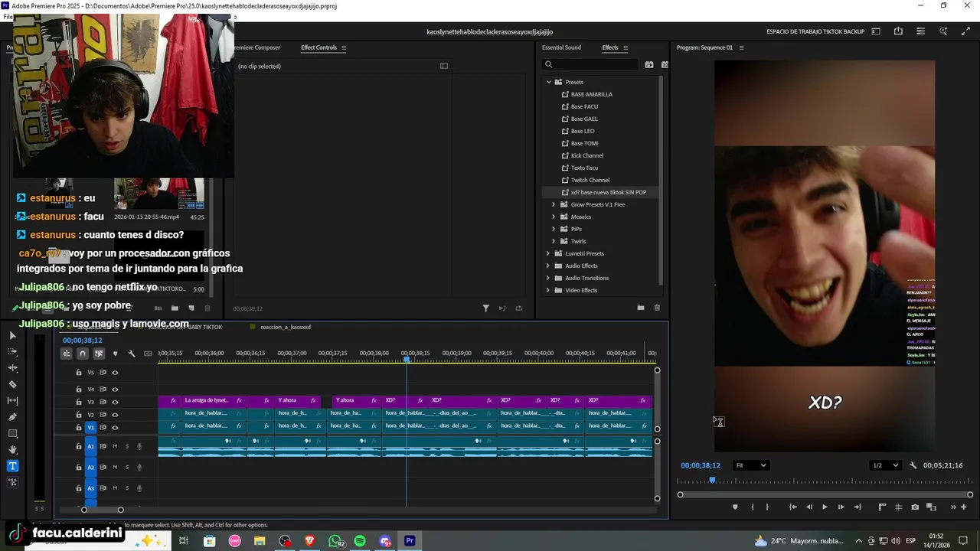980x551 pixels.
Task: Click the Quick Export share icon
Action: pyautogui.click(x=898, y=31)
